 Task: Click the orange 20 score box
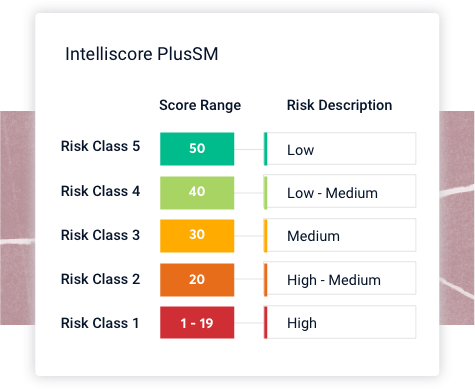coord(197,280)
